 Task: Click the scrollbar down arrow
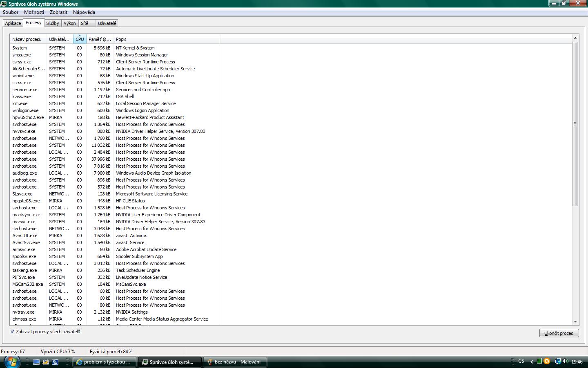pos(575,322)
